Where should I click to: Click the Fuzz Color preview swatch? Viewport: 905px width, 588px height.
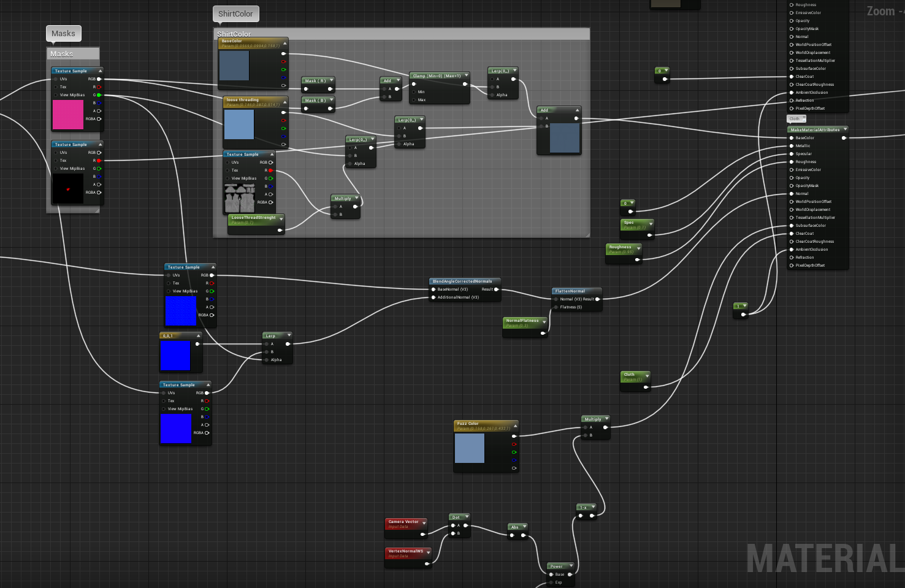tap(470, 448)
